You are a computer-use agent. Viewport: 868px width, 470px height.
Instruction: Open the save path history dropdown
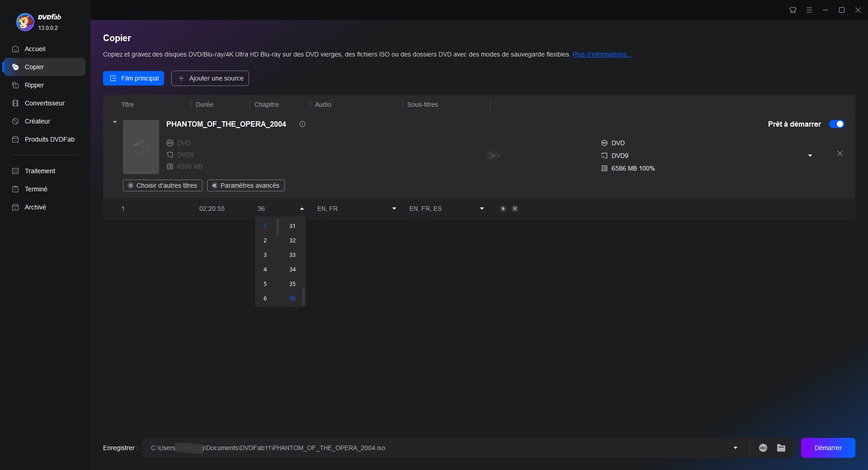(x=736, y=448)
